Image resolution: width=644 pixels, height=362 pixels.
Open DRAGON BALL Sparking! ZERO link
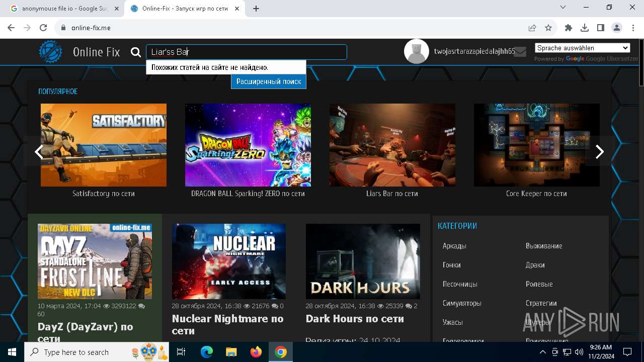click(248, 194)
